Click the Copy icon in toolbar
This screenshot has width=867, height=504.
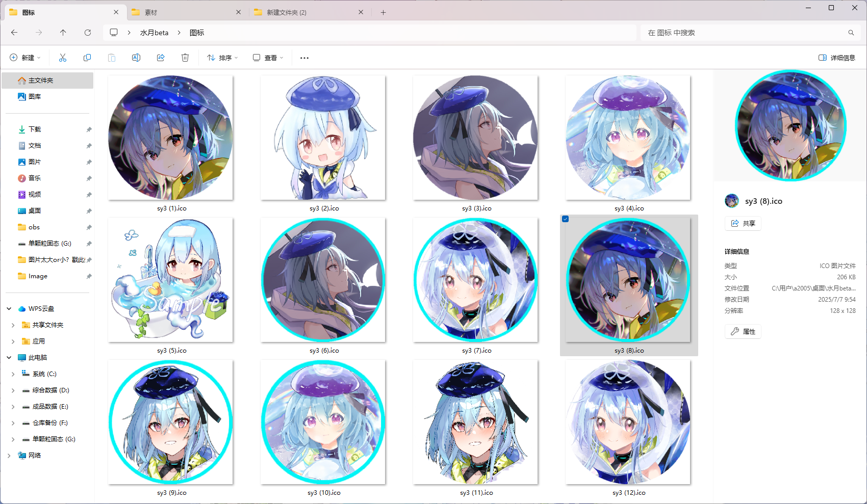coord(87,58)
